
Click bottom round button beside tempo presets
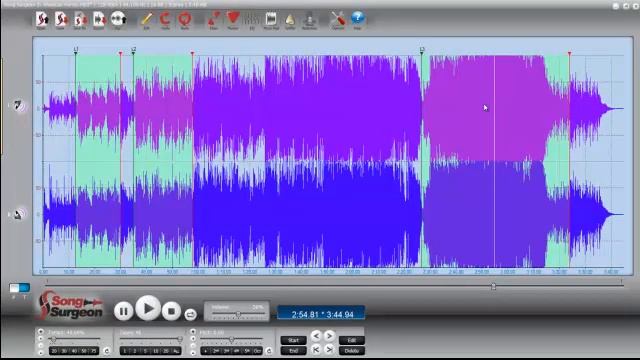click(40, 353)
